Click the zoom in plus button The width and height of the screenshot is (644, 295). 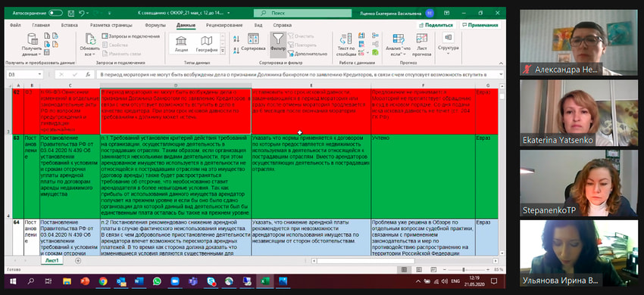click(487, 269)
